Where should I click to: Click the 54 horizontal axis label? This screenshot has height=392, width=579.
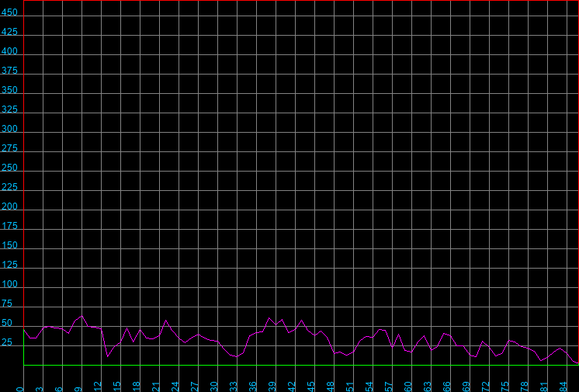[369, 387]
